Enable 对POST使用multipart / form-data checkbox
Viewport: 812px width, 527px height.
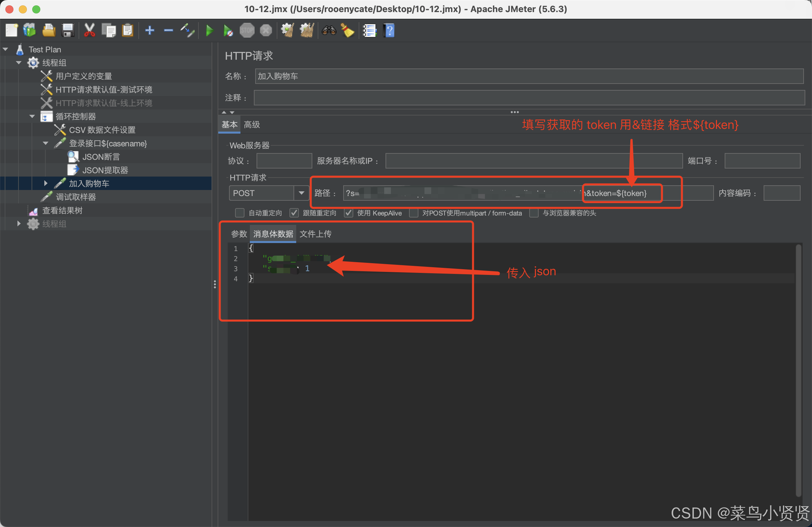coord(413,213)
